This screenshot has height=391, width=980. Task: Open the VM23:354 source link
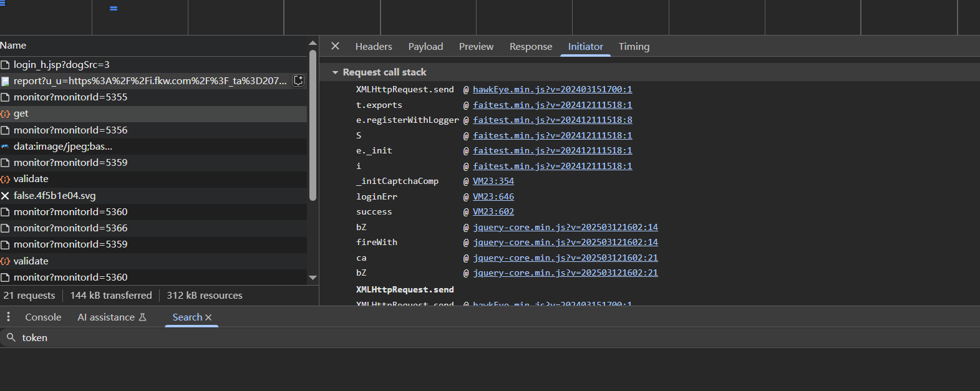coord(493,181)
